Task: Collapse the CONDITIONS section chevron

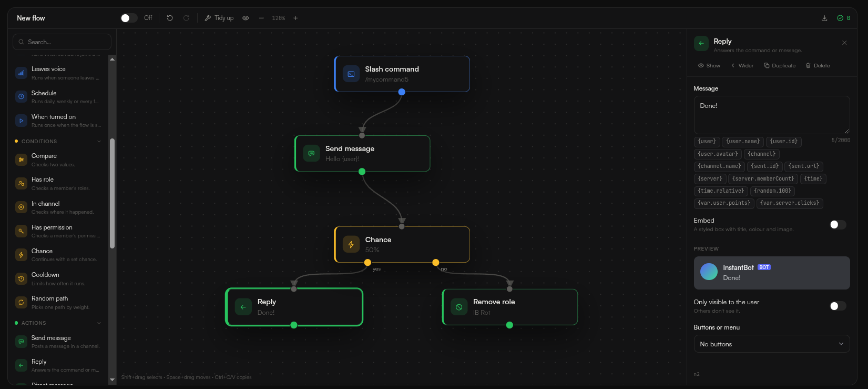Action: 99,142
